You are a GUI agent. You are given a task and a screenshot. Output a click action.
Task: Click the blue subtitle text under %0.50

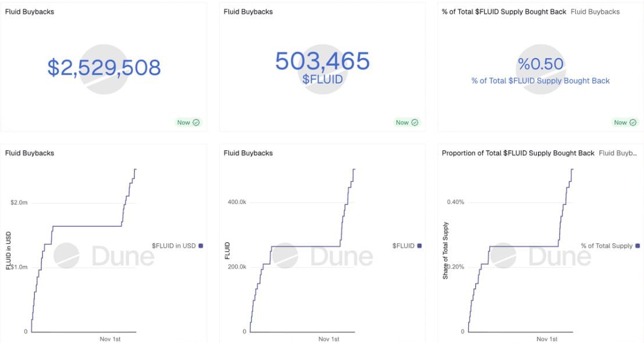tap(540, 81)
